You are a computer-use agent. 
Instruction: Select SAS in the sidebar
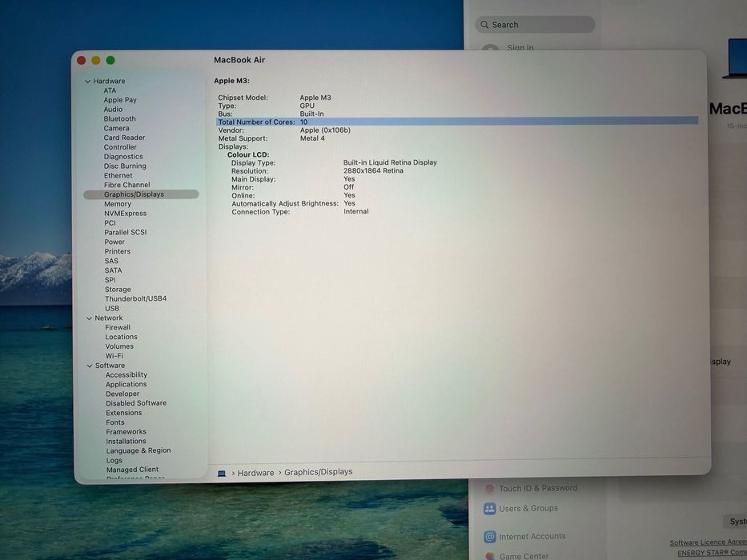(x=111, y=261)
